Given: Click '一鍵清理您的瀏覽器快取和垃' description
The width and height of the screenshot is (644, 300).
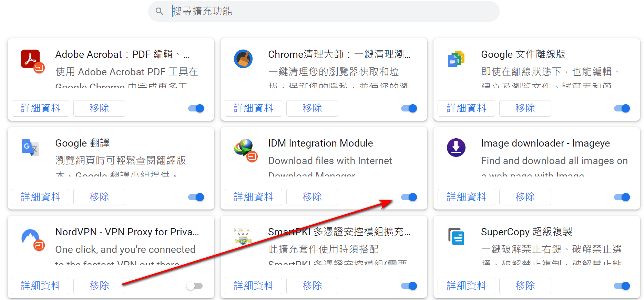Looking at the screenshot, I should coord(334,72).
